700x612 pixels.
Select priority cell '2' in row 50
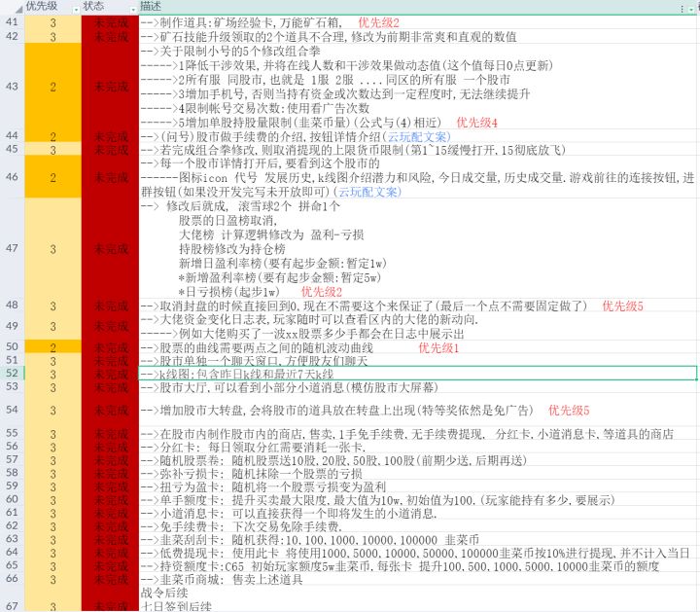[x=52, y=347]
